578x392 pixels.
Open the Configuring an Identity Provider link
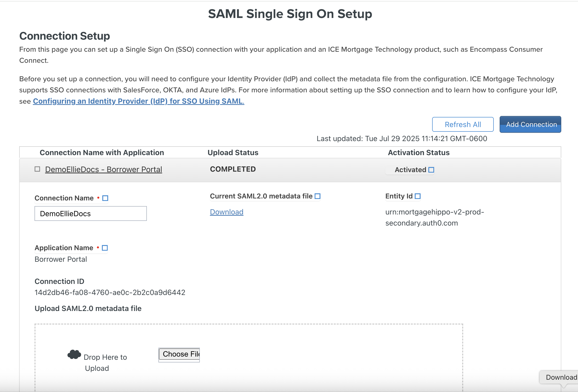point(138,101)
